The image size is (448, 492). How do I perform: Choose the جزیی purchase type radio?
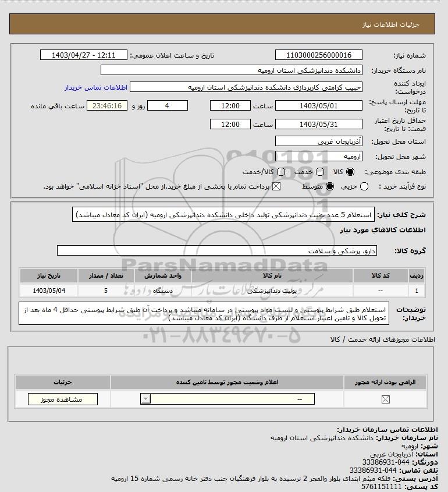coord(364,186)
